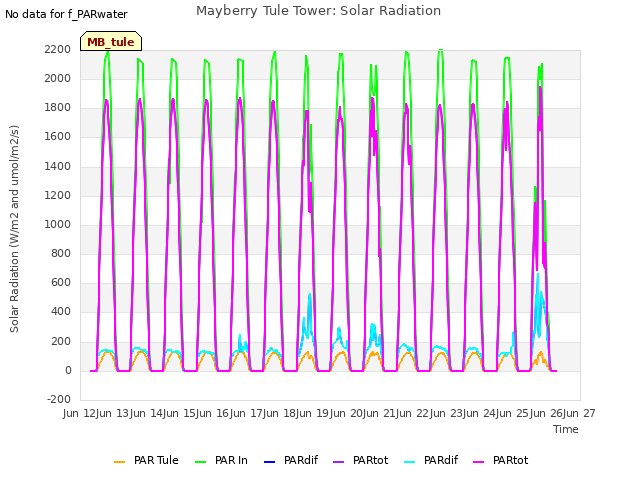This screenshot has width=640, height=480.
Task: Click the chart title Mayberry Tule Tower
Action: pos(318,11)
